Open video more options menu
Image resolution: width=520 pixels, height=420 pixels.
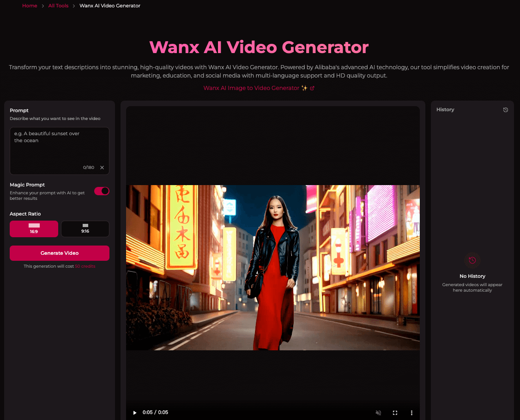click(x=411, y=413)
